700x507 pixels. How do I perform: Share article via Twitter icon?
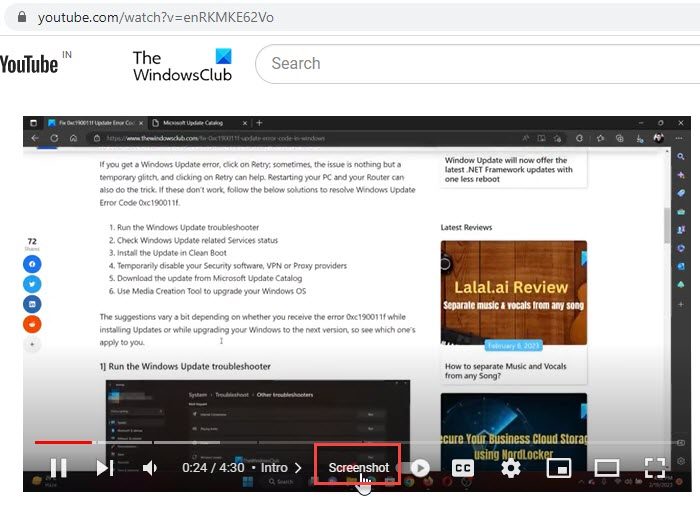click(x=32, y=284)
